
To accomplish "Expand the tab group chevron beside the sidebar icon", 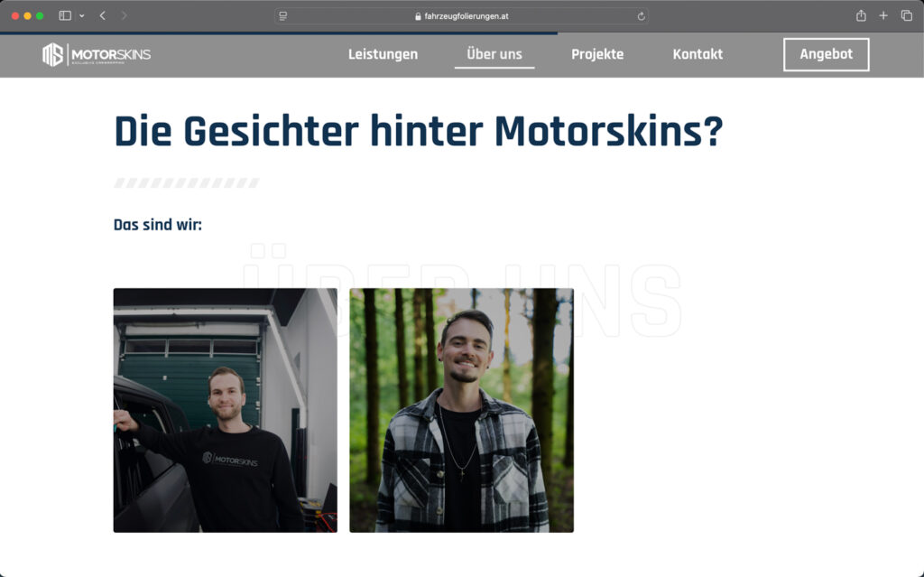I will click(x=81, y=14).
